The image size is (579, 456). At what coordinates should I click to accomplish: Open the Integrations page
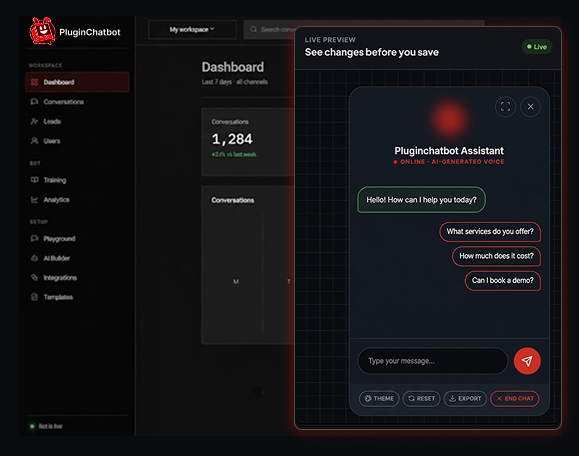(x=77, y=278)
